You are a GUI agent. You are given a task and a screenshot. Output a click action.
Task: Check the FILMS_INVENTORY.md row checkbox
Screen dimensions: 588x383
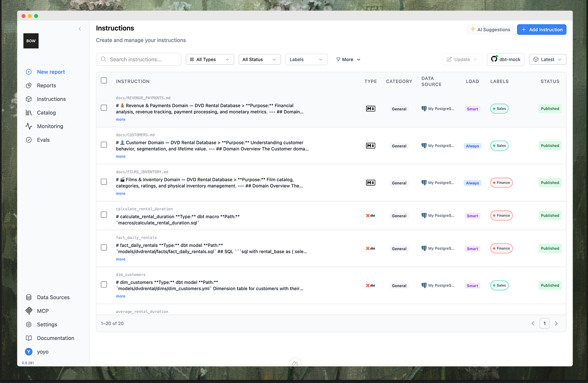(x=104, y=182)
